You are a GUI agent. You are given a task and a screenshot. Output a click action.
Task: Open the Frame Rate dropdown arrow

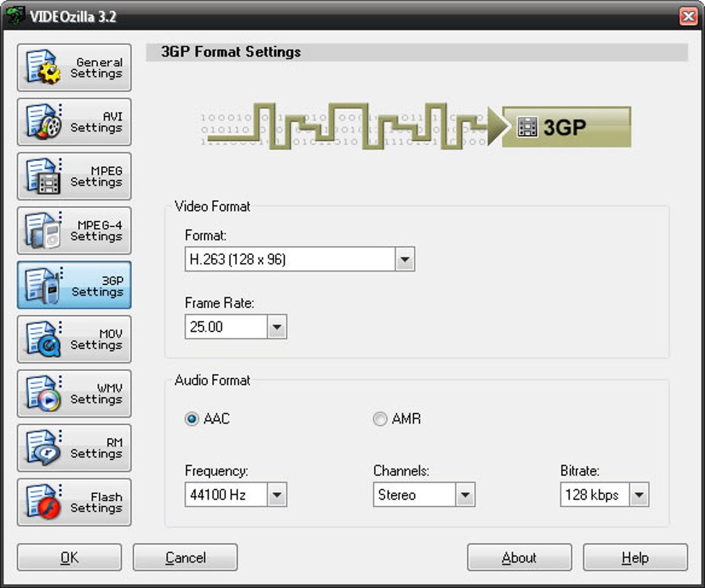[276, 327]
